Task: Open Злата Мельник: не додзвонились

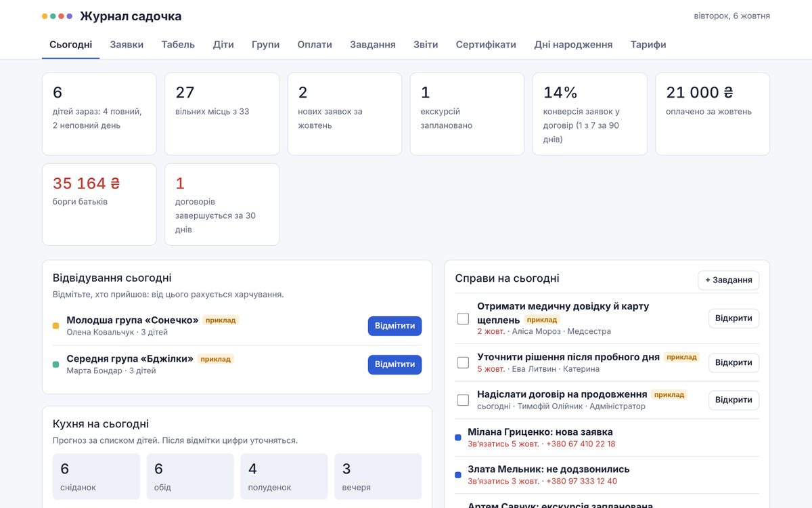Action: pyautogui.click(x=549, y=469)
